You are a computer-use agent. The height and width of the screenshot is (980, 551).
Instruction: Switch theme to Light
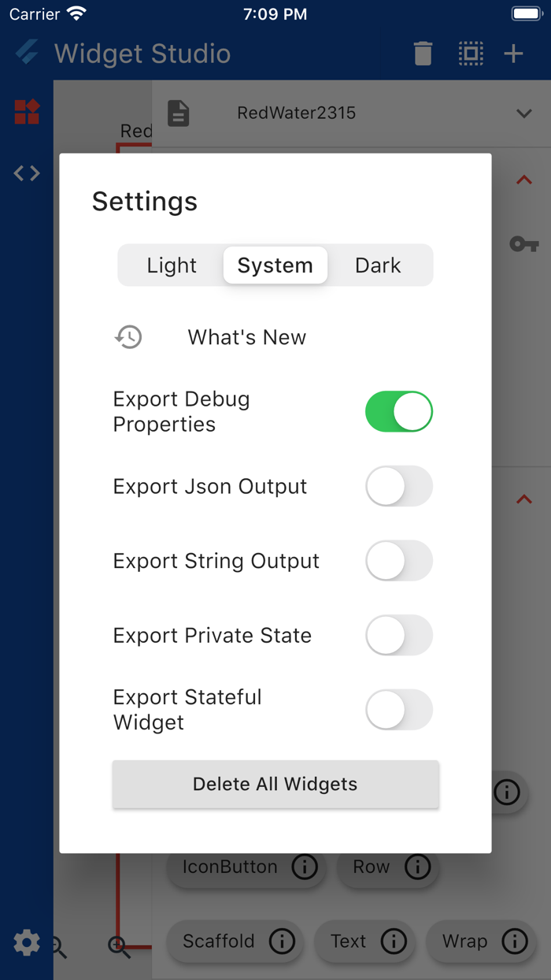pos(172,265)
